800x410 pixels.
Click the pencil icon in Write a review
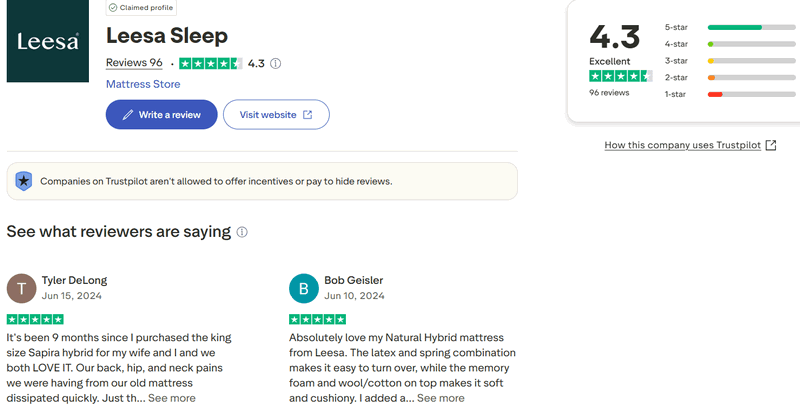[127, 115]
